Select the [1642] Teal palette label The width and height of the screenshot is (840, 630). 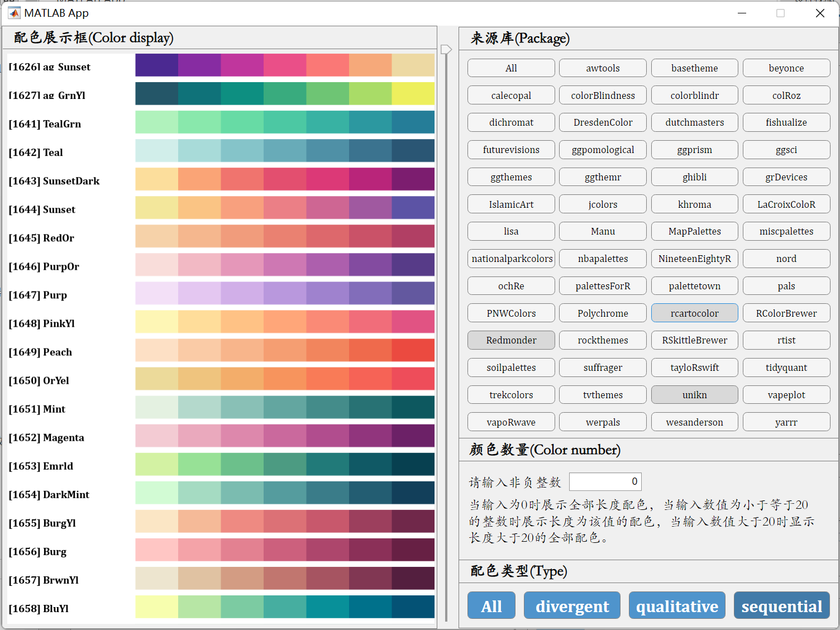coord(36,152)
